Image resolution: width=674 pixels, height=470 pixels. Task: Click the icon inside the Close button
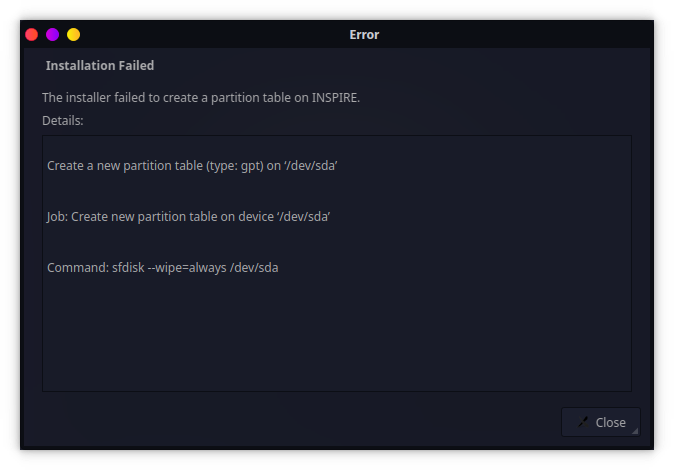pyautogui.click(x=583, y=422)
